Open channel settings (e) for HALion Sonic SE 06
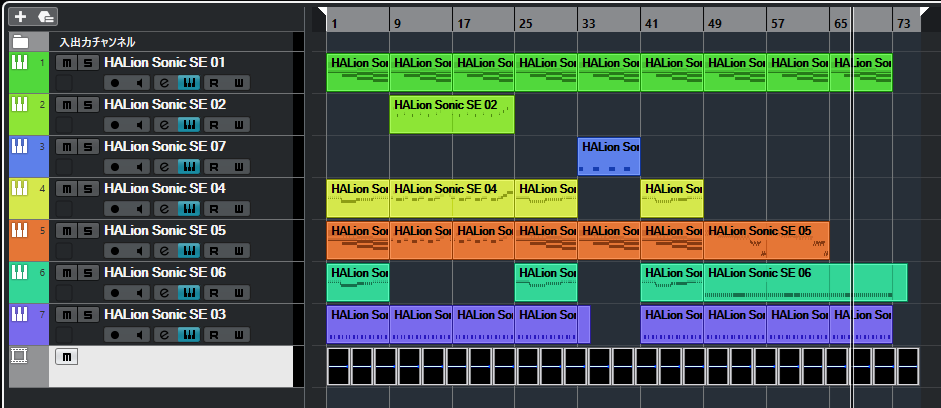 coord(164,293)
